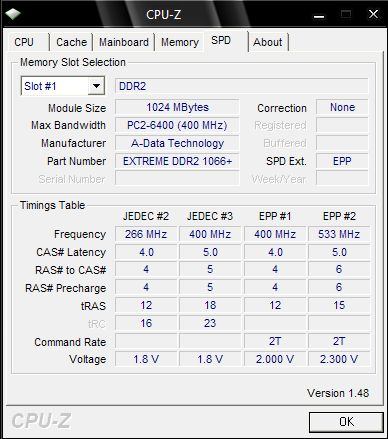Click the EPP #1 400 MHz frequency cell
This screenshot has height=439, width=388.
pyautogui.click(x=275, y=234)
